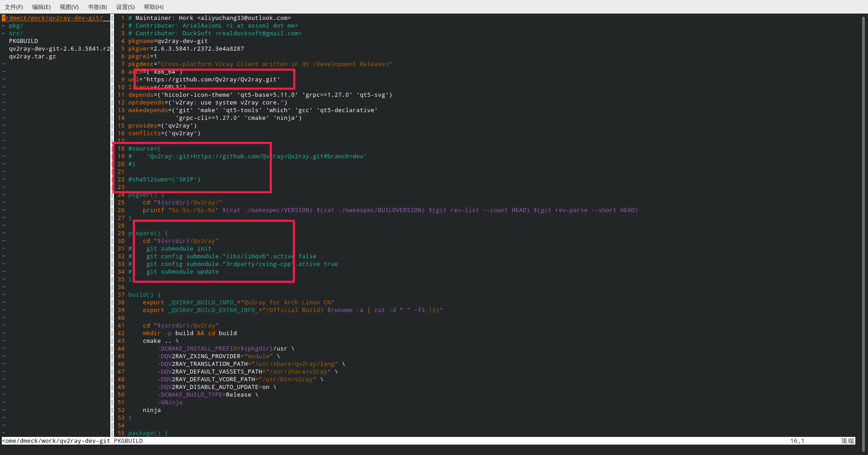
Task: Click the printf version format line
Action: coord(391,210)
